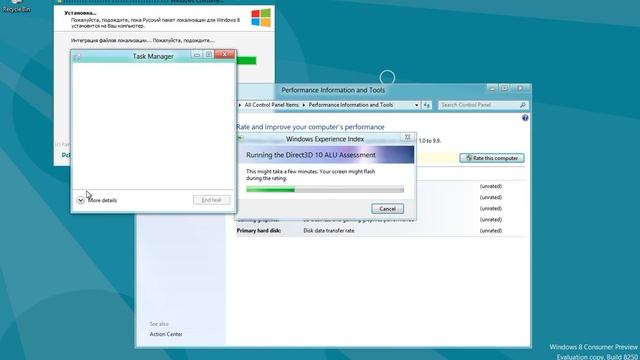Viewport: 640px width, 360px height.
Task: Open the address bar history dropdown
Action: [416, 105]
